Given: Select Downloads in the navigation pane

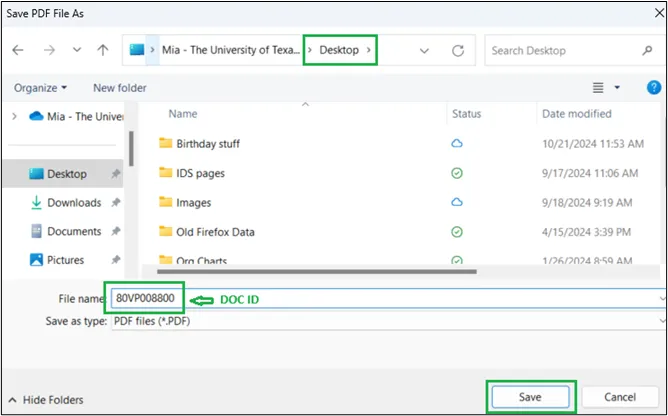Looking at the screenshot, I should [x=73, y=203].
